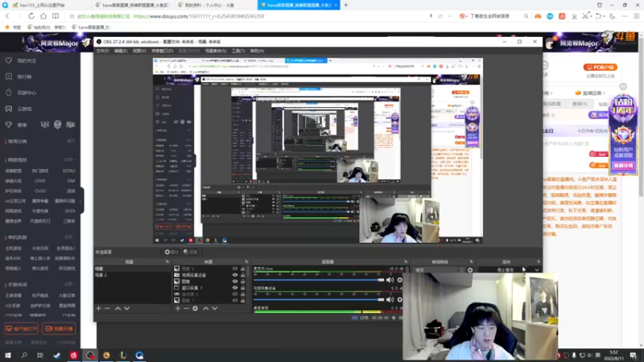
Task: Click the 属性 properties button above Scenes panel
Action: (171, 252)
